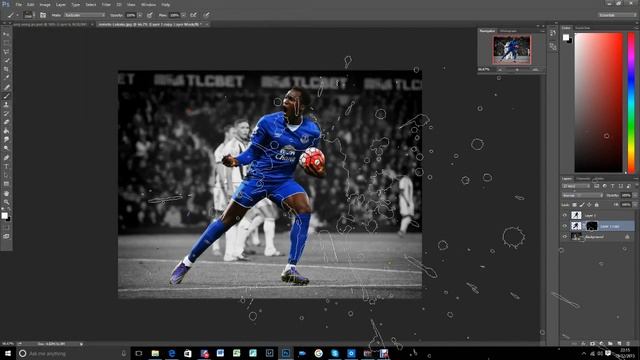Select the Eraser tool
Viewport: 640px width, 360px height.
pos(6,122)
